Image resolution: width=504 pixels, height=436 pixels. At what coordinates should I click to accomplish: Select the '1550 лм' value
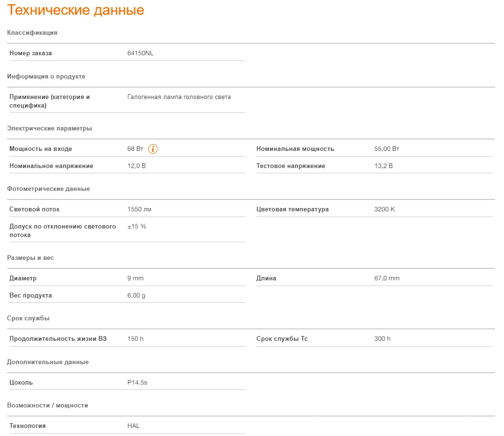[x=139, y=209]
